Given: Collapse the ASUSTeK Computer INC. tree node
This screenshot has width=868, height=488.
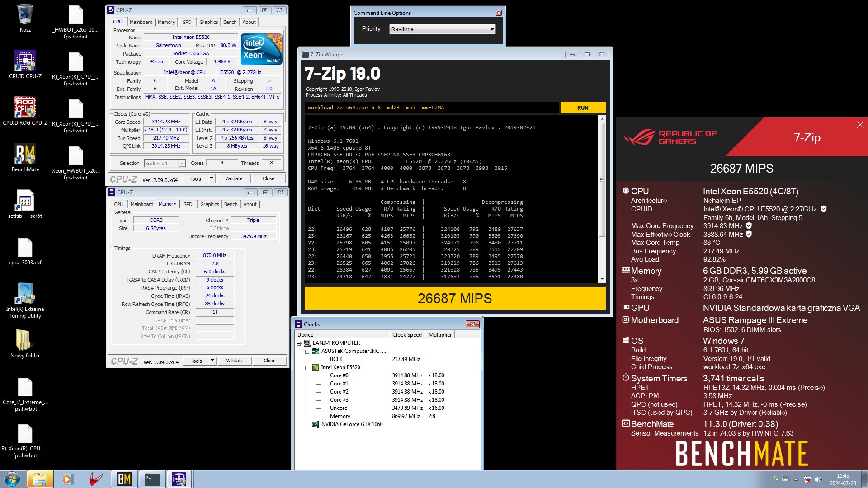Looking at the screenshot, I should point(307,352).
